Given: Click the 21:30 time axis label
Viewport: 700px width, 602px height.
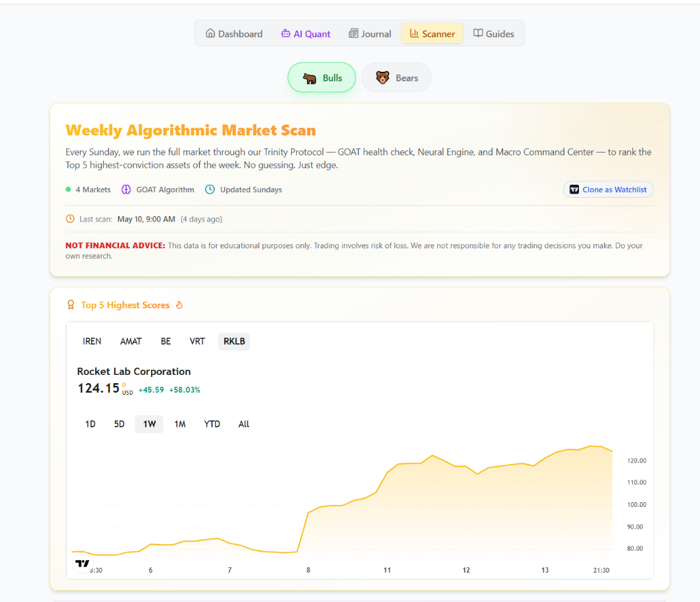Looking at the screenshot, I should pos(601,570).
